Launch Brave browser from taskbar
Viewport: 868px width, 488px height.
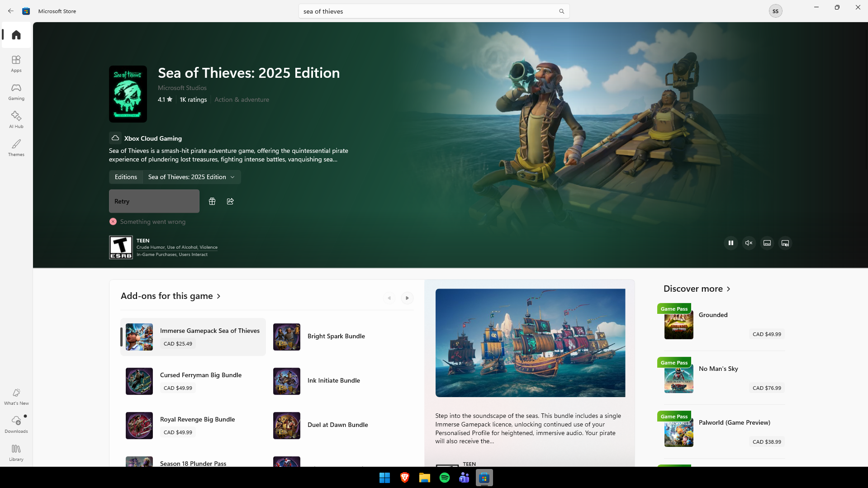(405, 478)
